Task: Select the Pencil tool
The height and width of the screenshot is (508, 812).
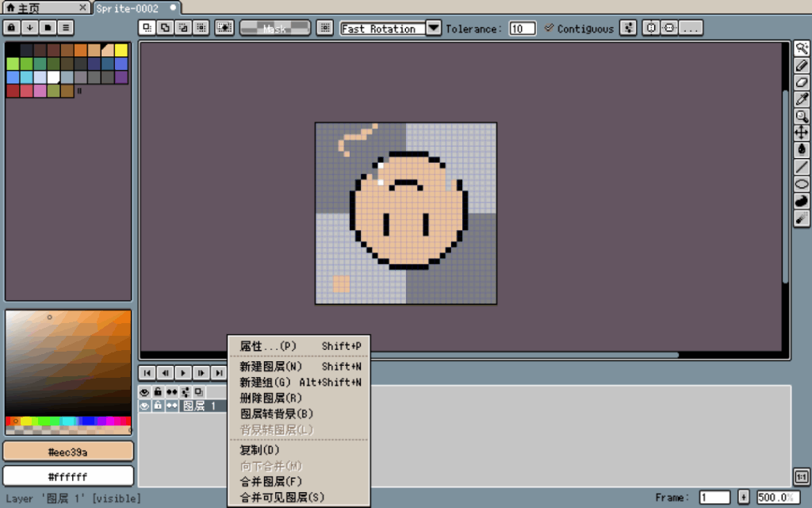Action: (x=802, y=66)
